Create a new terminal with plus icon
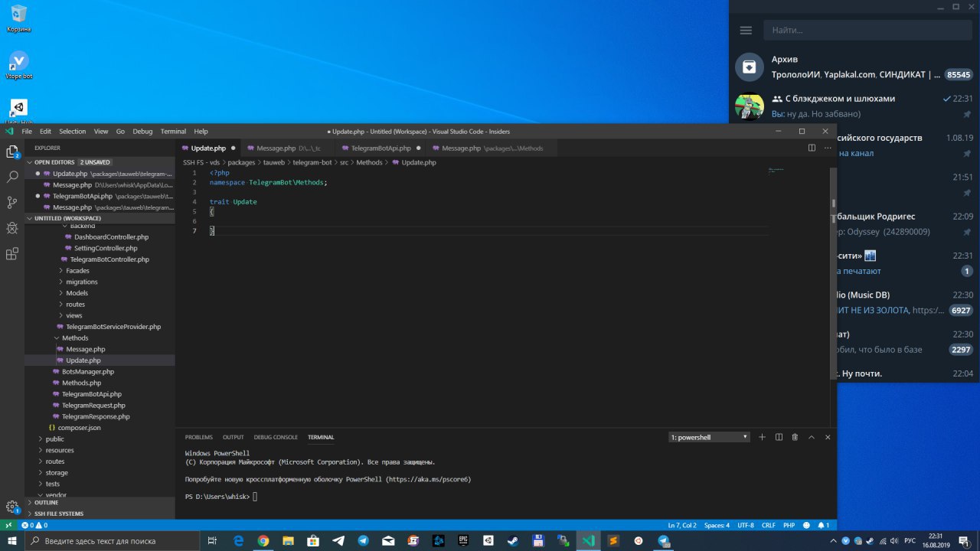Screen dimensions: 980x551 [x=762, y=437]
